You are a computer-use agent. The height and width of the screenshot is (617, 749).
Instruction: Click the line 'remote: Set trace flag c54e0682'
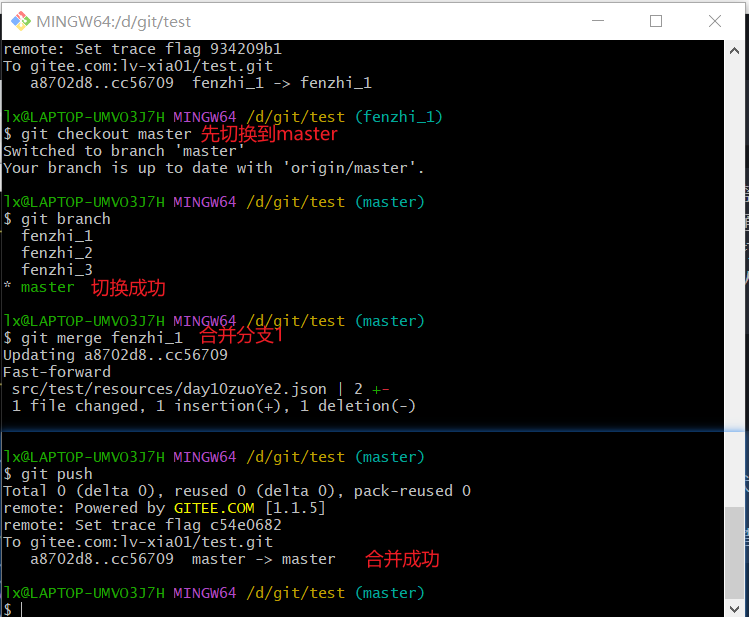click(x=143, y=525)
